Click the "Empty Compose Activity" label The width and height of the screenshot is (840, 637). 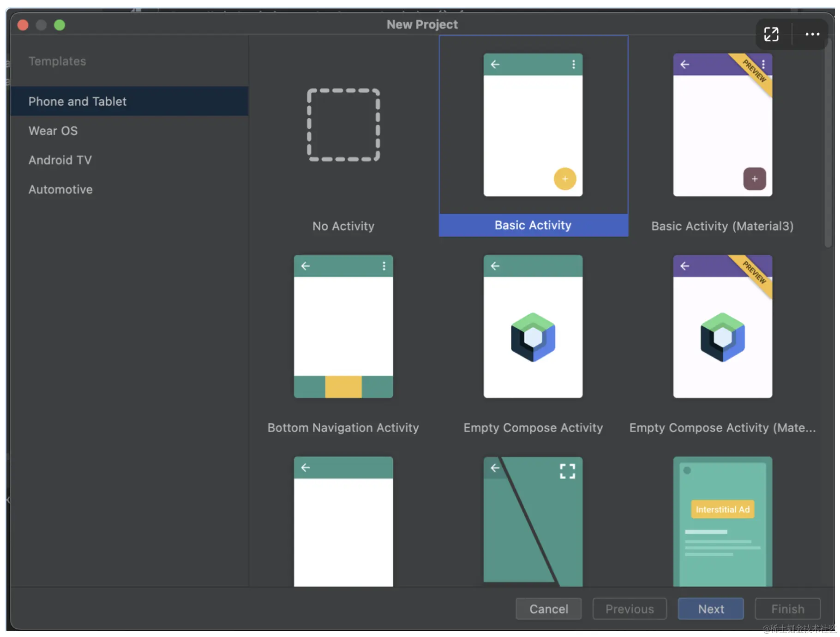(533, 428)
